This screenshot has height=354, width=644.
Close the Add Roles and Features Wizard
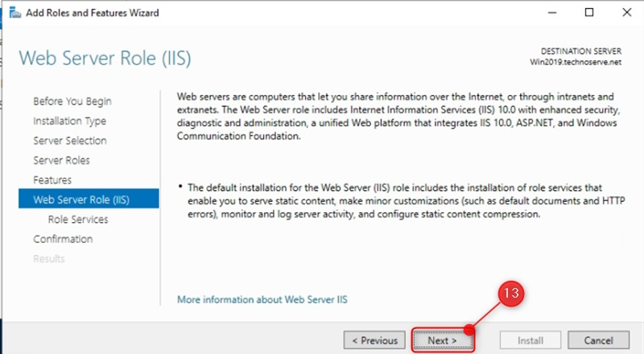pyautogui.click(x=625, y=13)
